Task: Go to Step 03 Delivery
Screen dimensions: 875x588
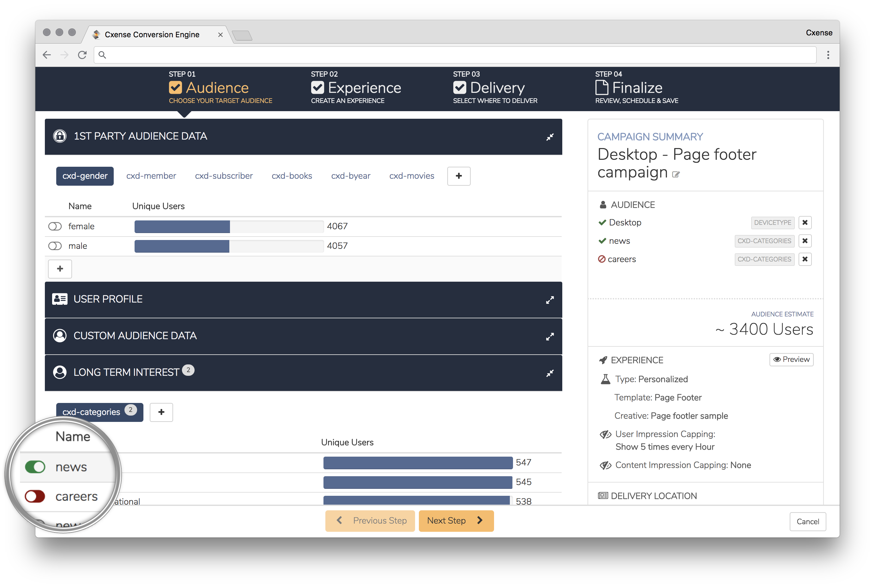Action: point(495,87)
